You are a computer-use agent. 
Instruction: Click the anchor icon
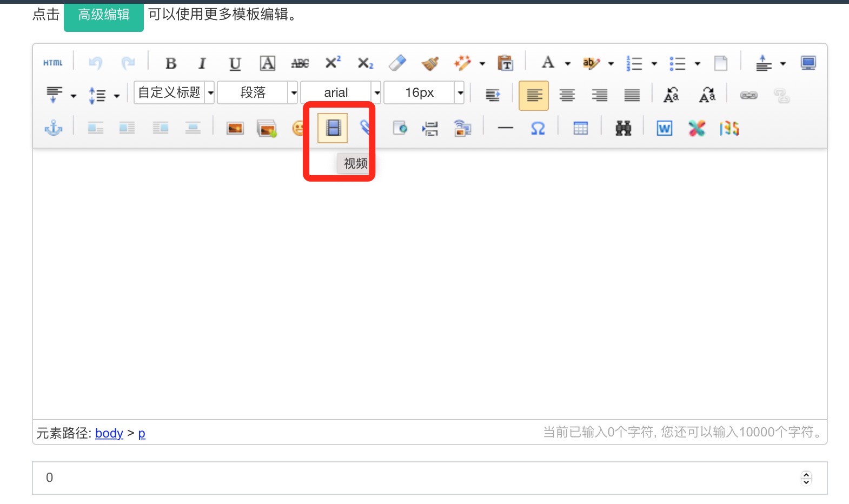click(x=53, y=128)
